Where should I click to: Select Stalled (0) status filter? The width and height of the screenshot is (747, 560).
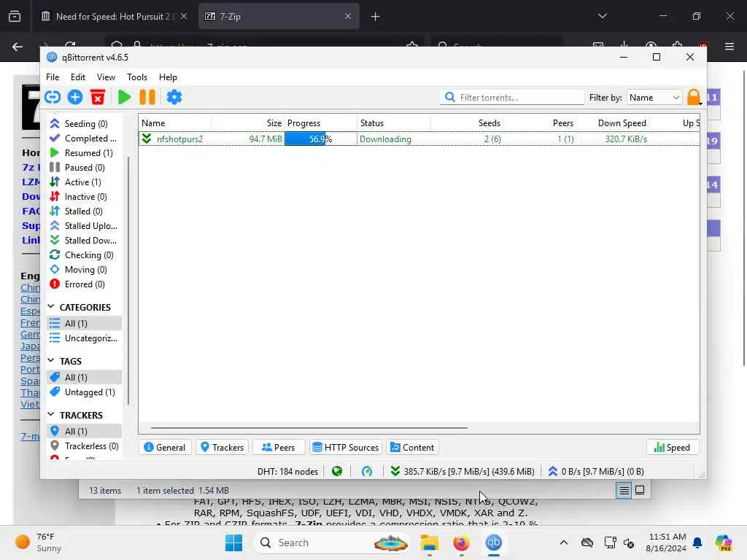85,211
